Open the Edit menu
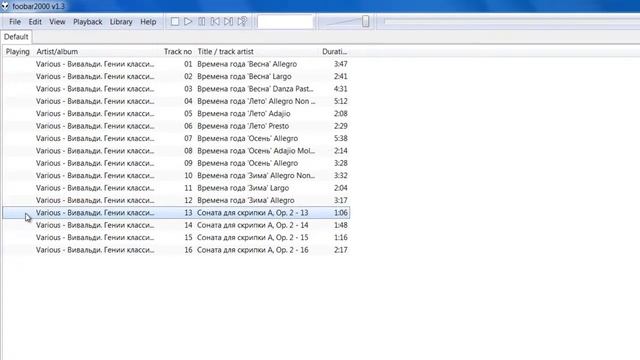Viewport: 640px width, 360px height. coord(35,22)
